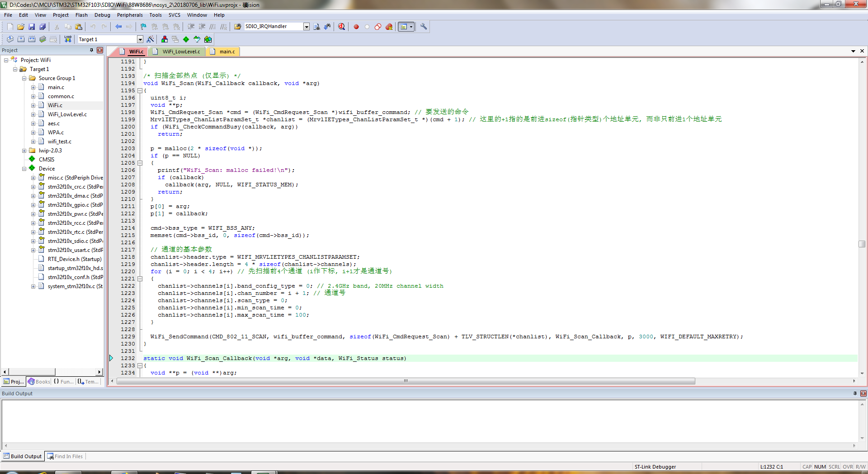Switch to the Functions panel tab
Screen dimensions: 868x474
tap(63, 382)
